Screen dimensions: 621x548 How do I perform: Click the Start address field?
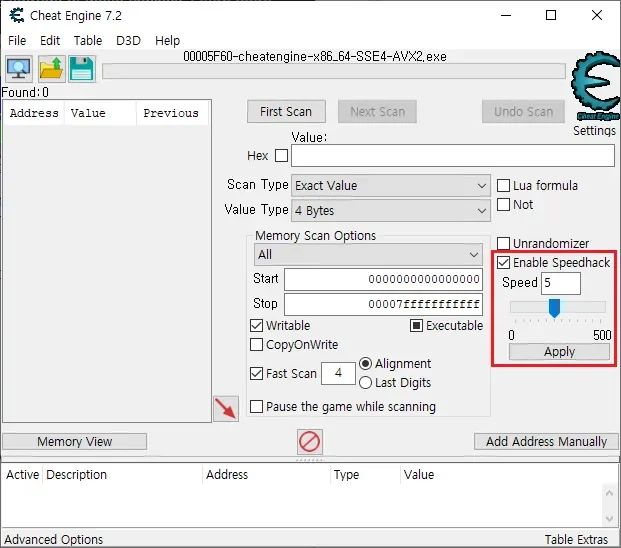pyautogui.click(x=383, y=279)
